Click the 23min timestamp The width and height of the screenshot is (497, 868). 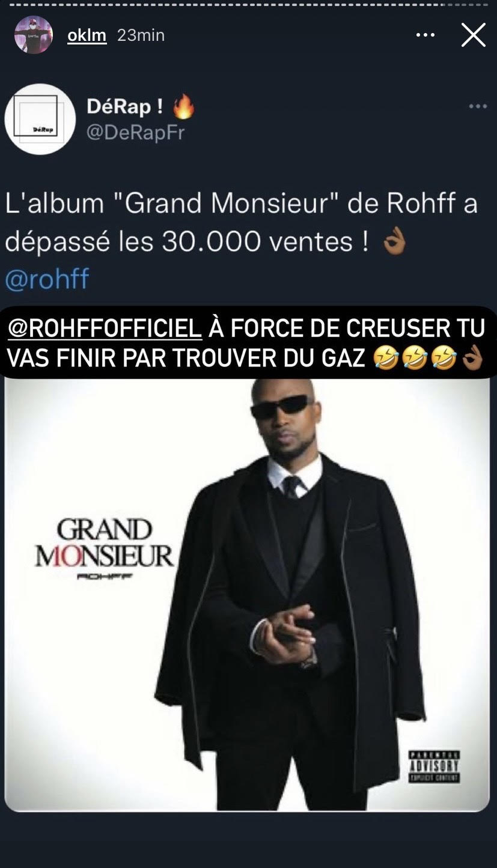[141, 35]
